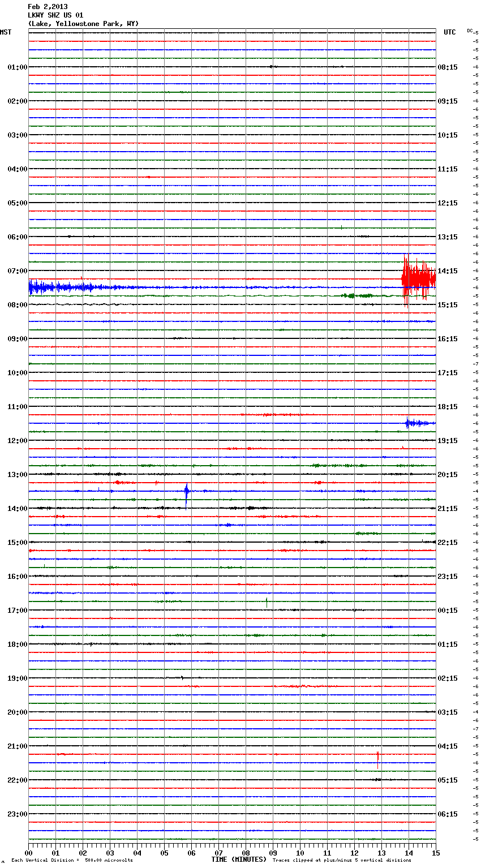Click minute tick label '09' on time axis
The height and width of the screenshot is (868, 481).
273,853
